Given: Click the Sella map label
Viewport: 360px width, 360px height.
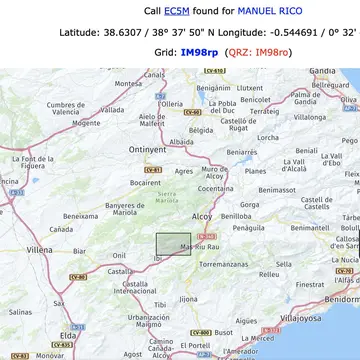Looking at the screenshot, I should pyautogui.click(x=284, y=264).
